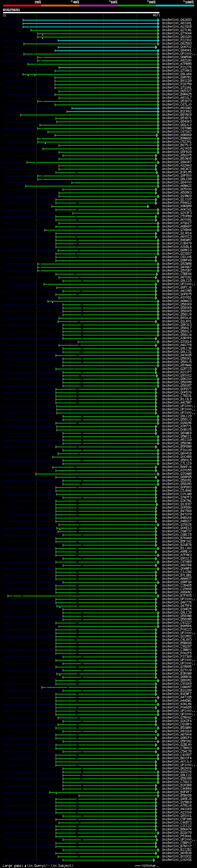Click the green ~80% identity color segment
Screen dimensions: 197x868
(x=137, y=6)
